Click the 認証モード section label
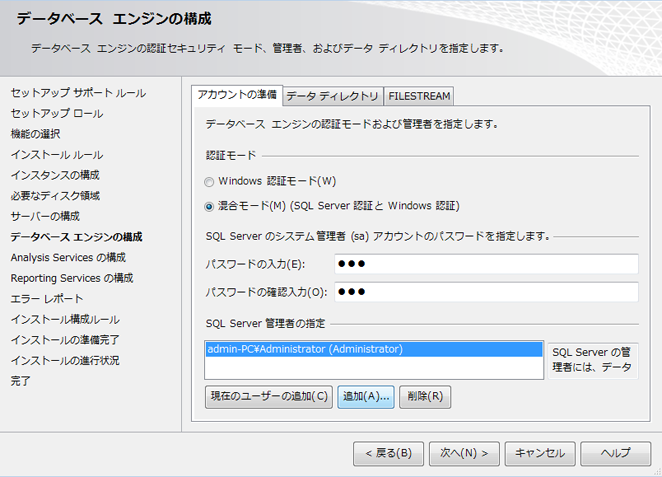 coord(231,156)
